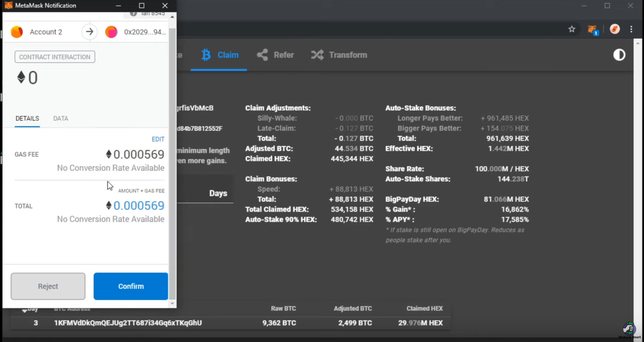
Task: Click the 9,362 BTC raw value cell
Action: [279, 323]
